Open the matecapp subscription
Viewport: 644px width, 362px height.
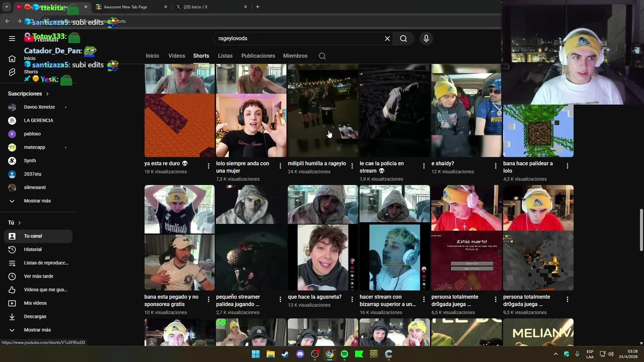38,147
